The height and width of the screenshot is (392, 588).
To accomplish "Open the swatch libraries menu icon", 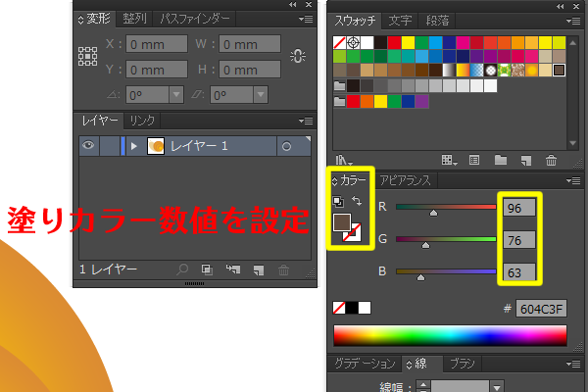I will (x=342, y=160).
